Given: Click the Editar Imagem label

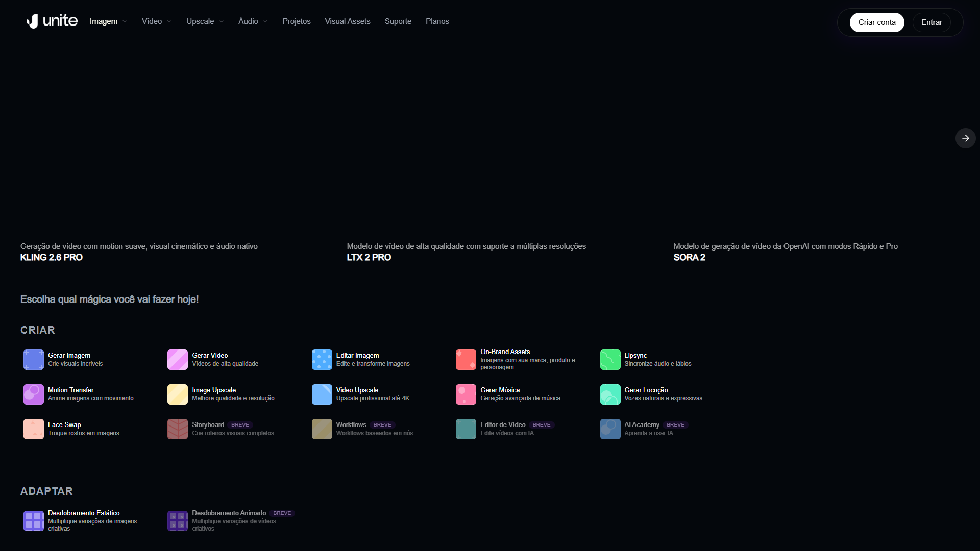Looking at the screenshot, I should tap(358, 356).
